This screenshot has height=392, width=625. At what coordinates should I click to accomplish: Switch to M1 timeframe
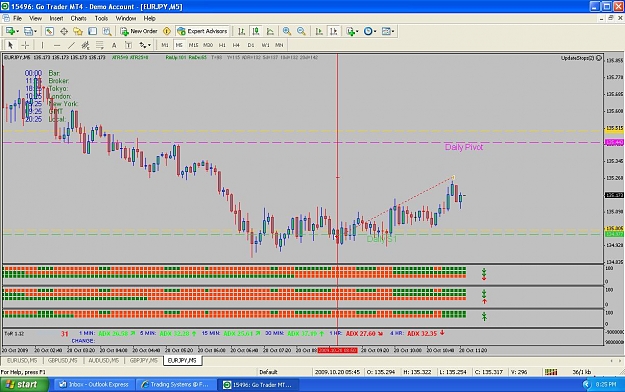[165, 45]
